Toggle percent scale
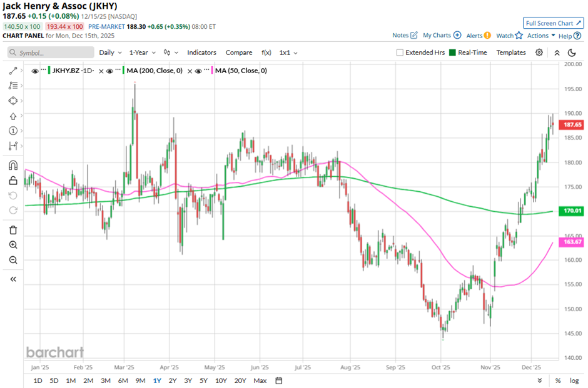Screen dimensions: 588x388 558,381
